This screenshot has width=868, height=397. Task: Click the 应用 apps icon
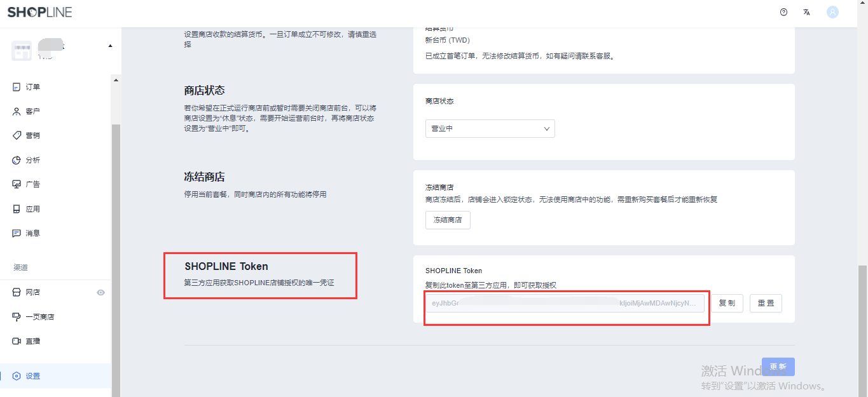tap(17, 209)
